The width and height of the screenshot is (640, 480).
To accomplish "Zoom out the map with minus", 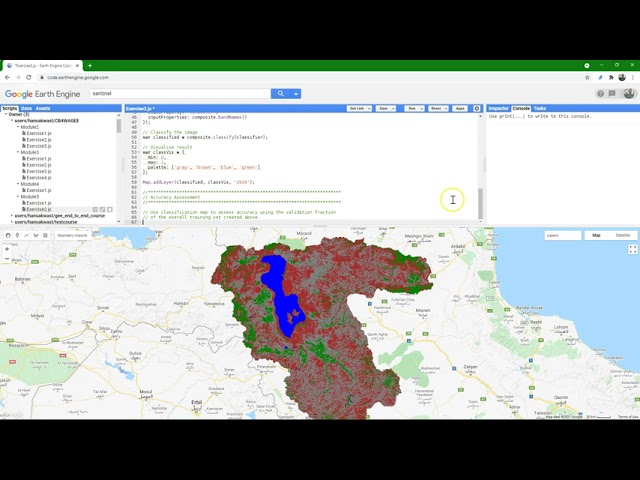I will [7, 258].
